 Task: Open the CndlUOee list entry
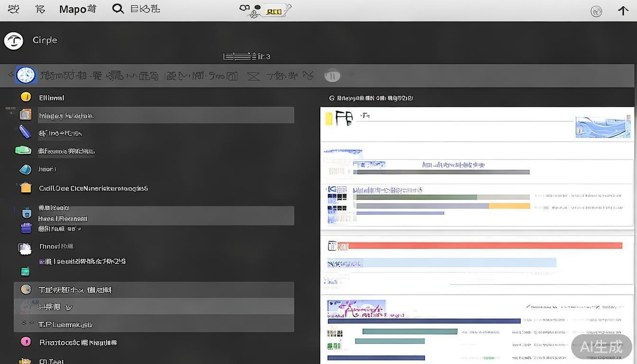click(x=93, y=188)
